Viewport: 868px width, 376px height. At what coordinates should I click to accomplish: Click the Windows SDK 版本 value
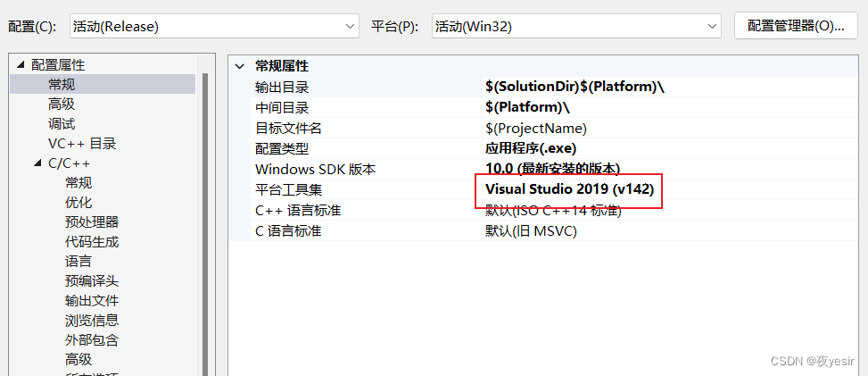coord(552,169)
